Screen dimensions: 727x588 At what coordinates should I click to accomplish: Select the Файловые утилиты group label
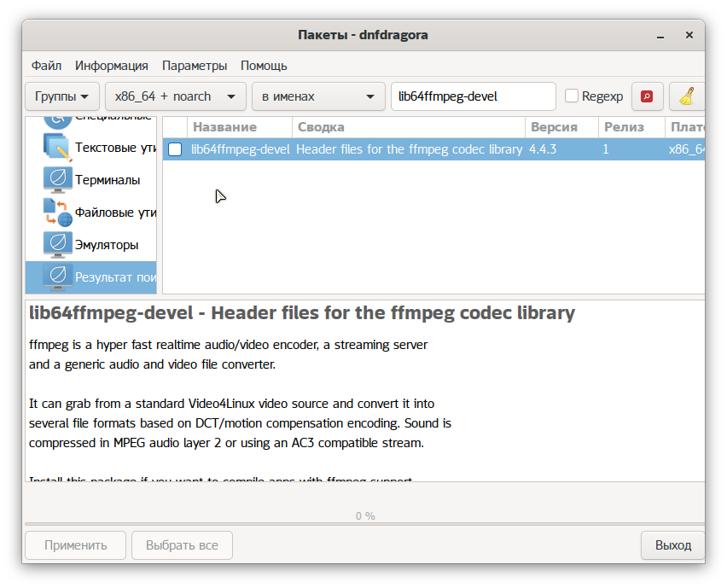coord(115,212)
